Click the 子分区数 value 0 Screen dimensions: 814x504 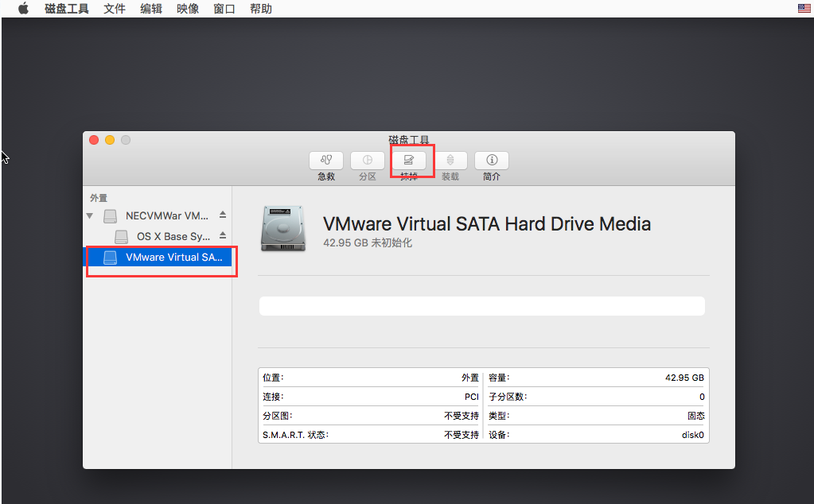pos(701,397)
